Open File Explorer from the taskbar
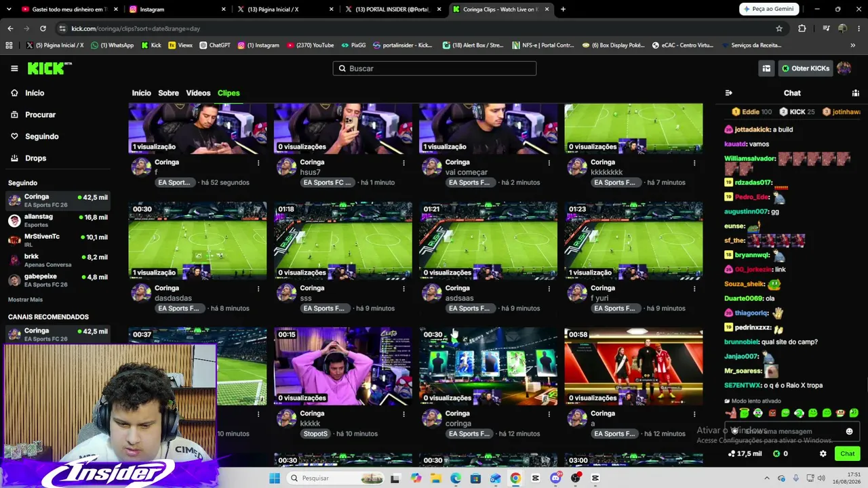The image size is (868, 488). (435, 478)
